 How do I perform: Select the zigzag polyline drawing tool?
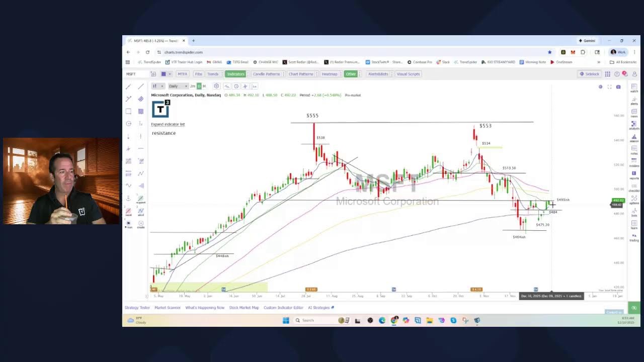pos(141,173)
